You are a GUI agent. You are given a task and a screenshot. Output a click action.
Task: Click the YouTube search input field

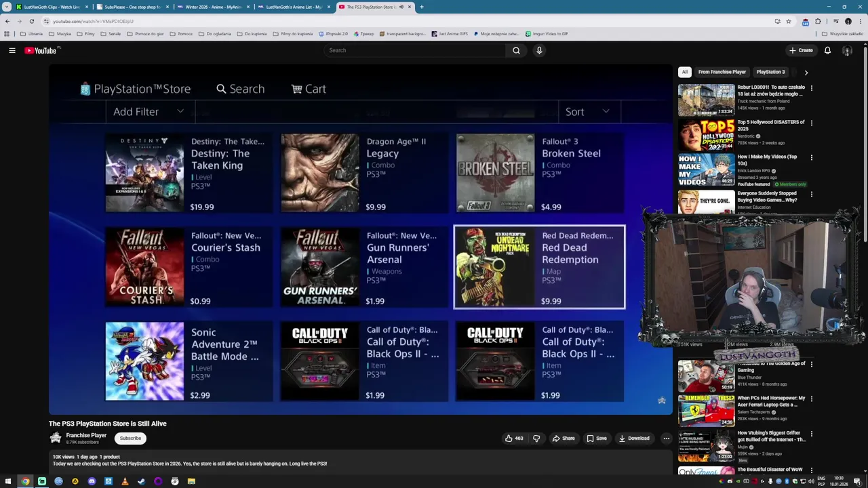415,50
